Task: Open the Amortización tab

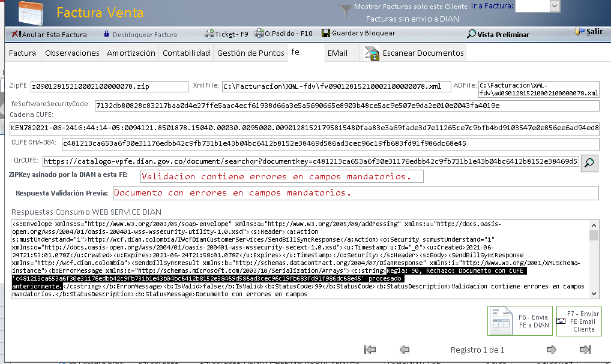Action: (131, 53)
